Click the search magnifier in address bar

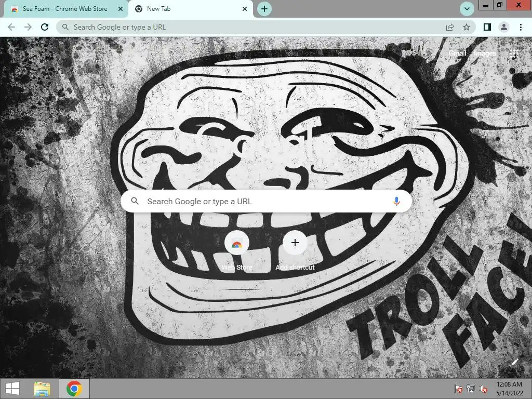[65, 27]
